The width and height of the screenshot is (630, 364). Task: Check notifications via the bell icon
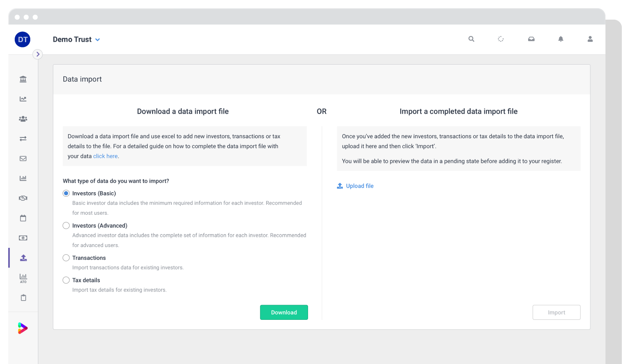click(x=560, y=39)
